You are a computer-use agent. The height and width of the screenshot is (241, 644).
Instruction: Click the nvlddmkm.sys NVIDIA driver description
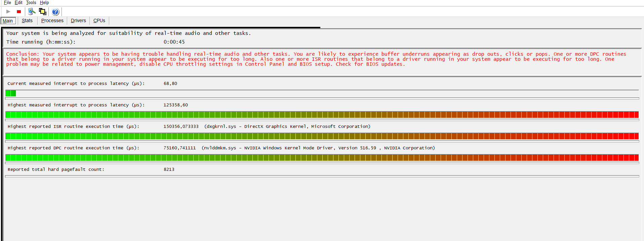pos(318,148)
